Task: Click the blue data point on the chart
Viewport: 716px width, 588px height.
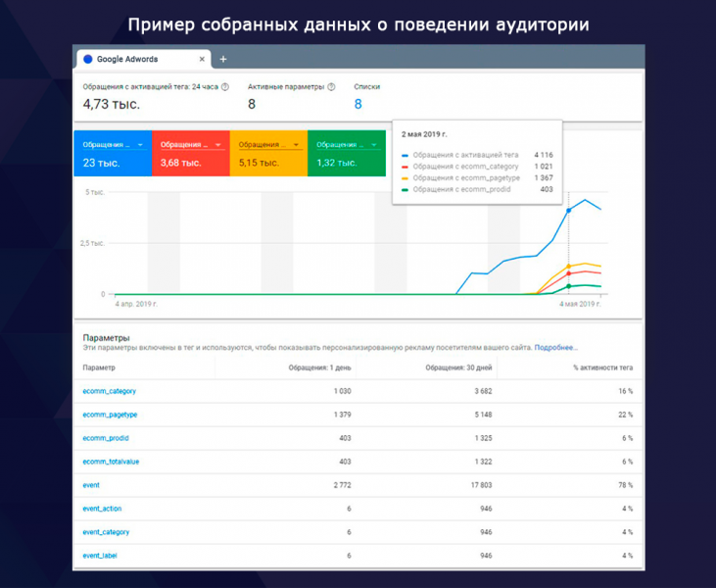Action: [568, 210]
